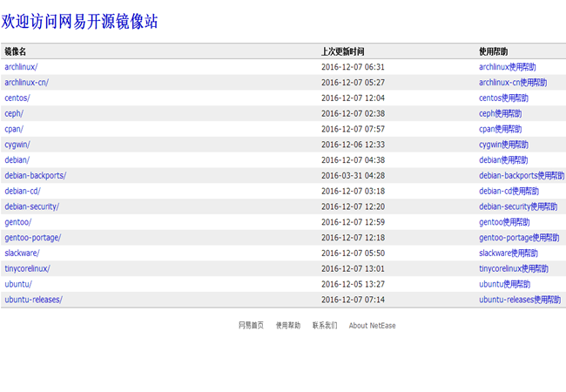Select timestamp 2016-12-05 13:27
Screen dimensions: 566x392
click(x=353, y=284)
